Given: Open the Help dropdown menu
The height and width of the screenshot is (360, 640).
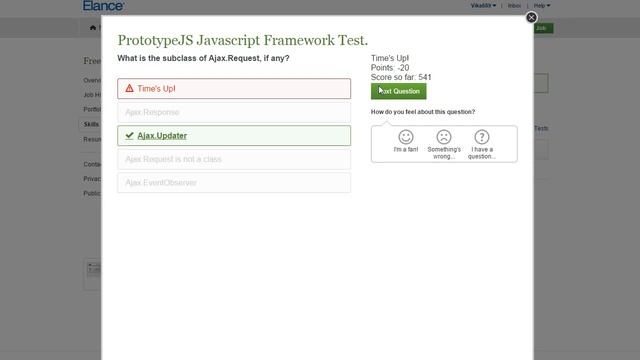Looking at the screenshot, I should coord(542,6).
